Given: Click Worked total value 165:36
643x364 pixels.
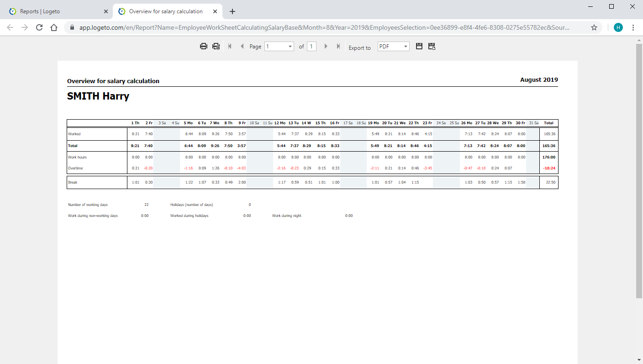Looking at the screenshot, I should coord(549,134).
